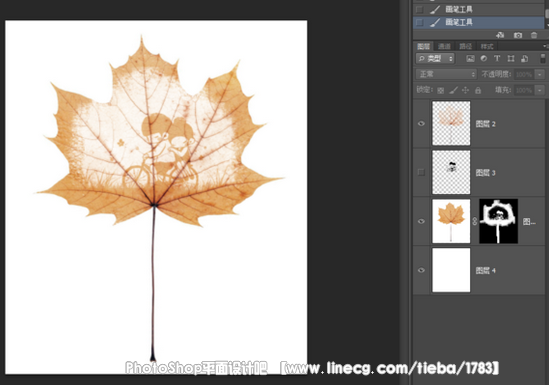Filter layers by smart object icon

(524, 58)
